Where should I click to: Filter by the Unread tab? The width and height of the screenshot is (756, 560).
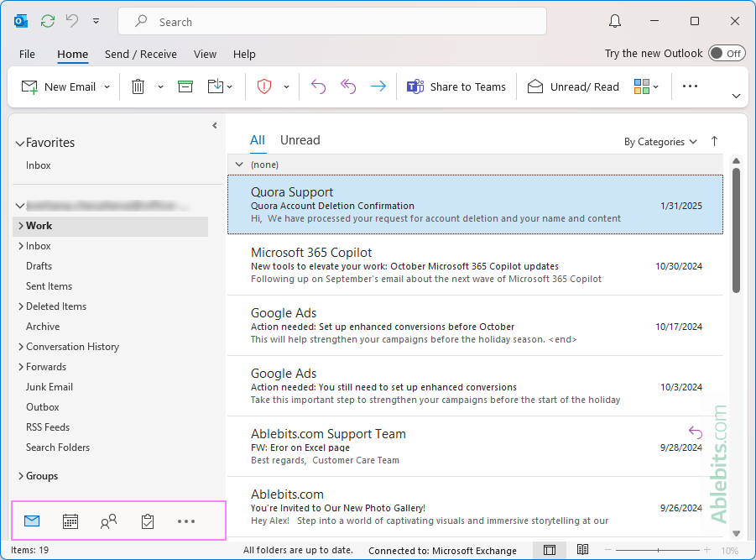[300, 140]
